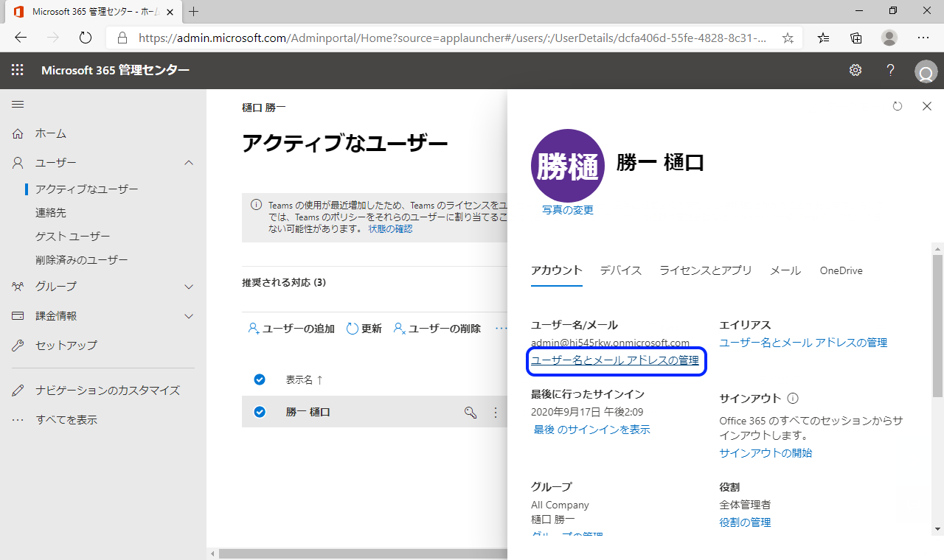This screenshot has width=944, height=560.
Task: Open browser favorites list icon
Action: tap(823, 38)
